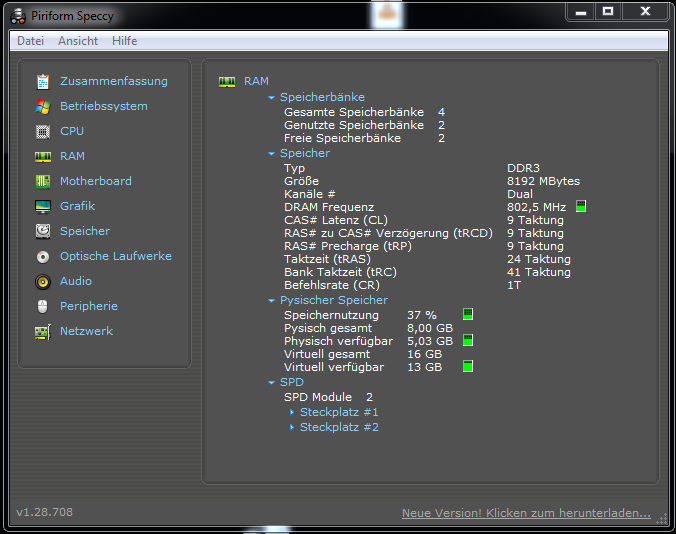Image resolution: width=676 pixels, height=534 pixels.
Task: Open the Hilfe menu
Action: click(x=125, y=41)
